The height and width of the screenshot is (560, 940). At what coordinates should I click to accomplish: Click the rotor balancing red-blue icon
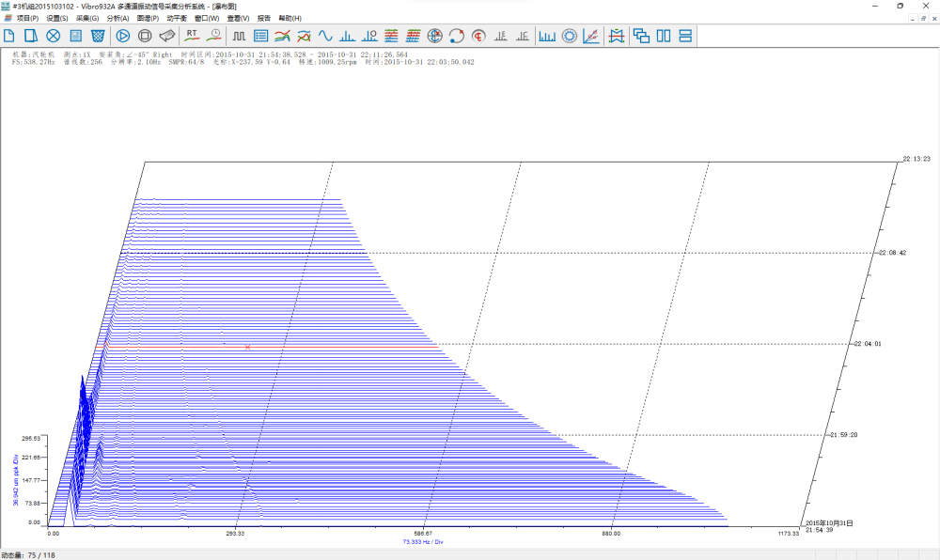[617, 36]
